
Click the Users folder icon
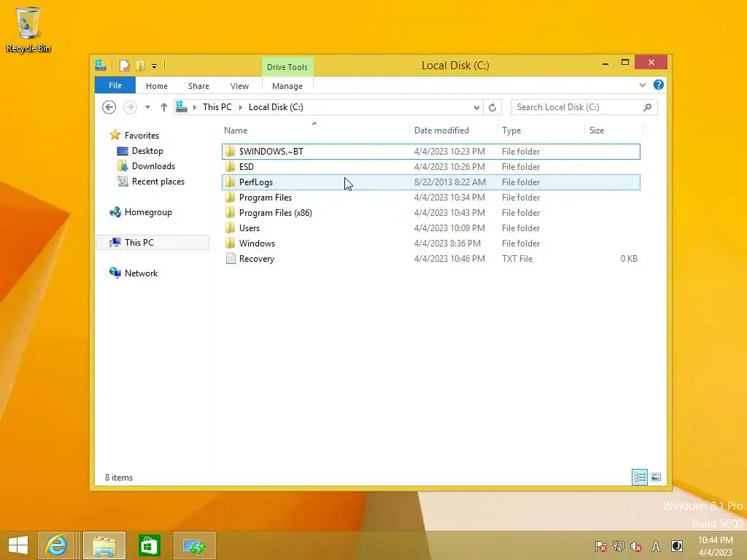coord(230,227)
